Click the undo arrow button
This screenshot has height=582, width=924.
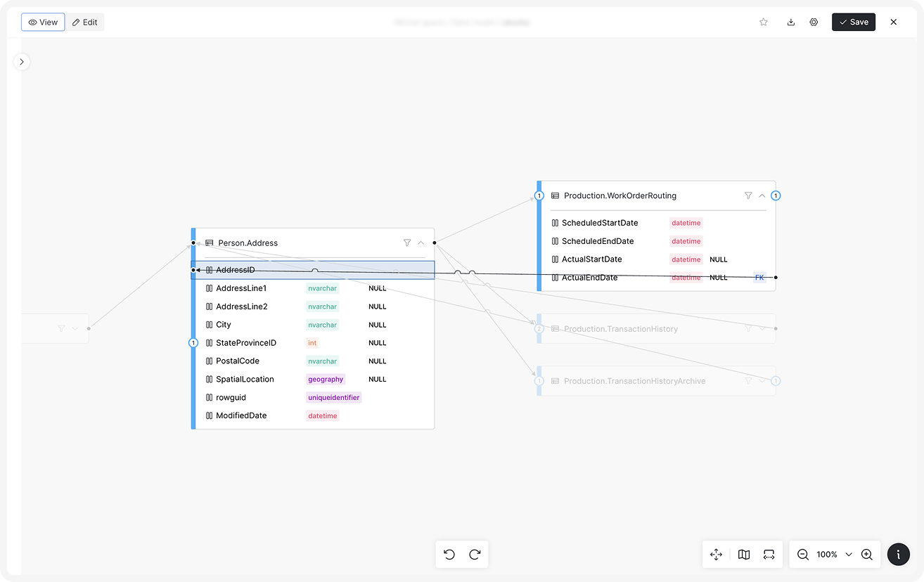tap(449, 555)
